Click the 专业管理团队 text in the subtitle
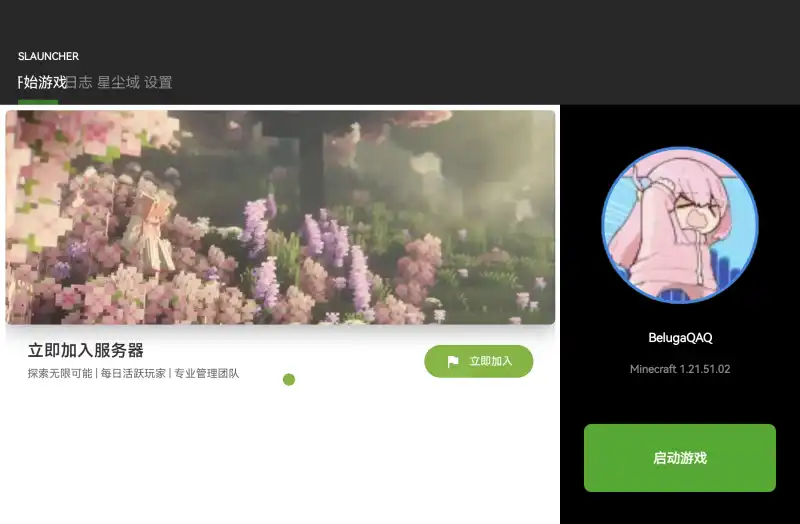This screenshot has width=800, height=524. click(207, 373)
